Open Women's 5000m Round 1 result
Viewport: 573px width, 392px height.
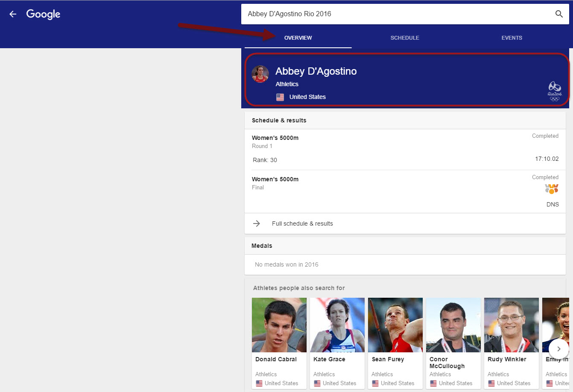tap(405, 149)
